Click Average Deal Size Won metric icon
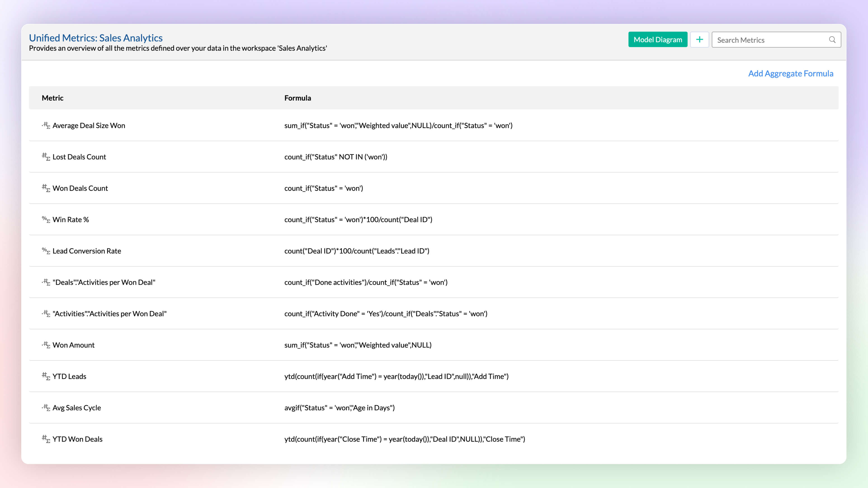Image resolution: width=868 pixels, height=488 pixels. click(x=46, y=125)
